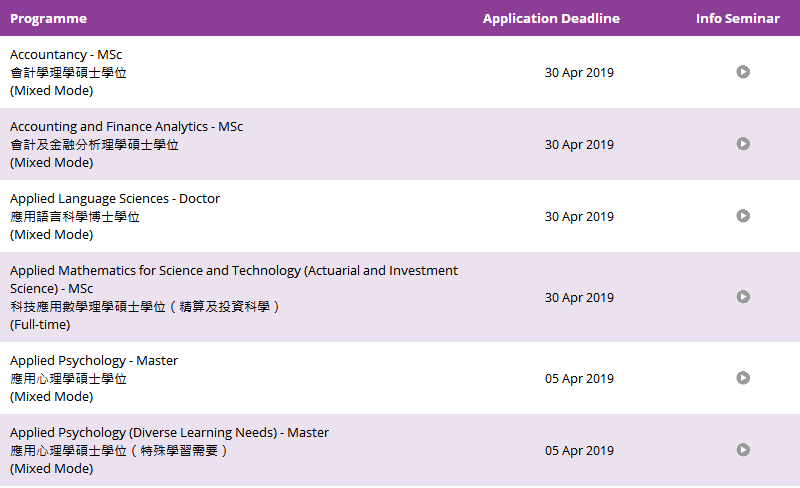Open Applied Language Sciences - Doctor programme

[x=115, y=199]
